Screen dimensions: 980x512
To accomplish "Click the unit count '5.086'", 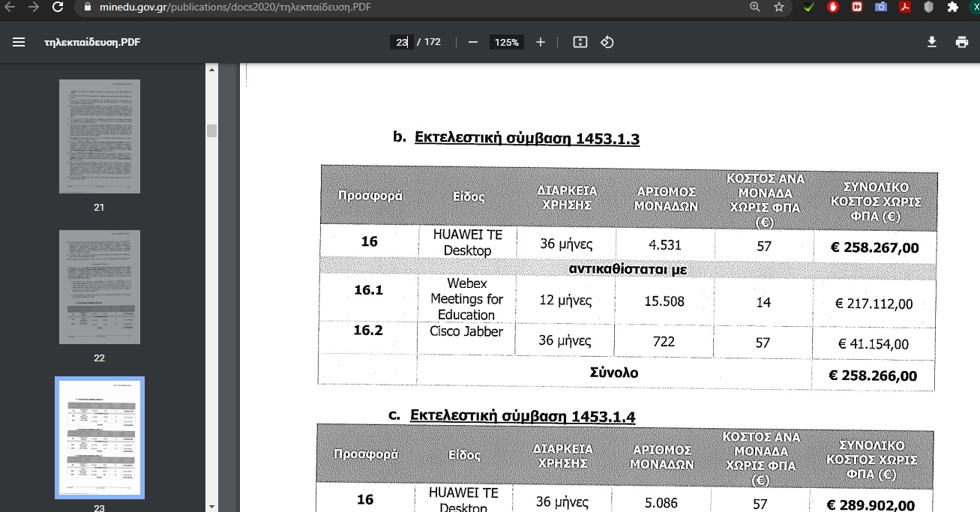I will (661, 502).
